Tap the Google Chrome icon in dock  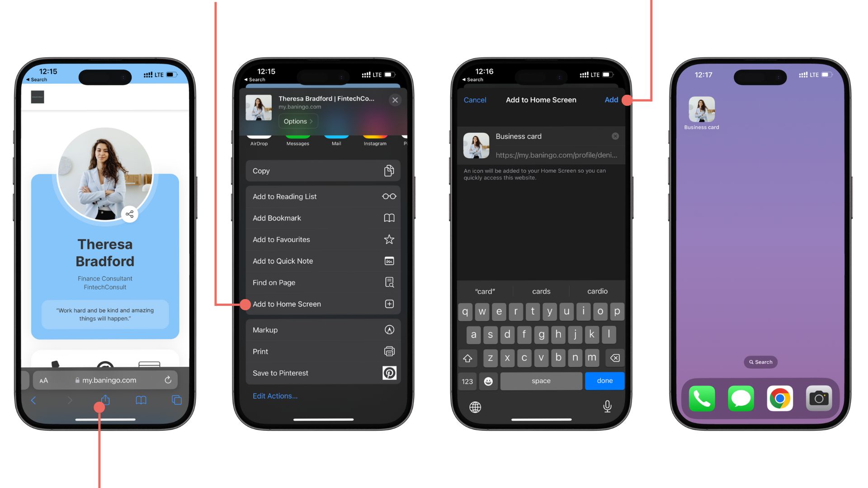(x=780, y=399)
